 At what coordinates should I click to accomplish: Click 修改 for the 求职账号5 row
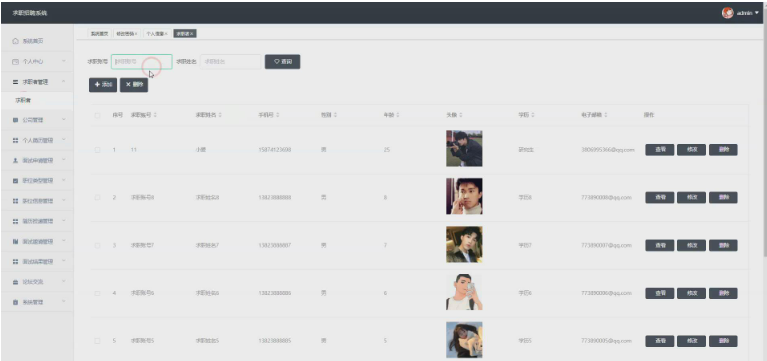691,341
